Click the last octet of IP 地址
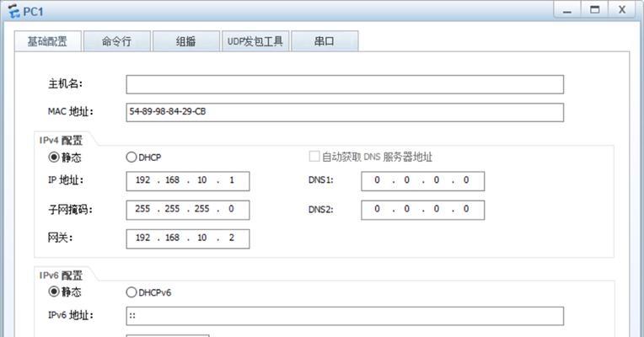Viewport: 644px width, 337px height. tap(232, 180)
